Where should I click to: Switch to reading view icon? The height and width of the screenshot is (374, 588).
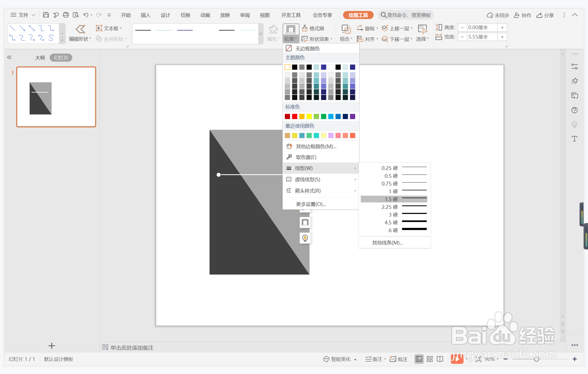[440, 359]
